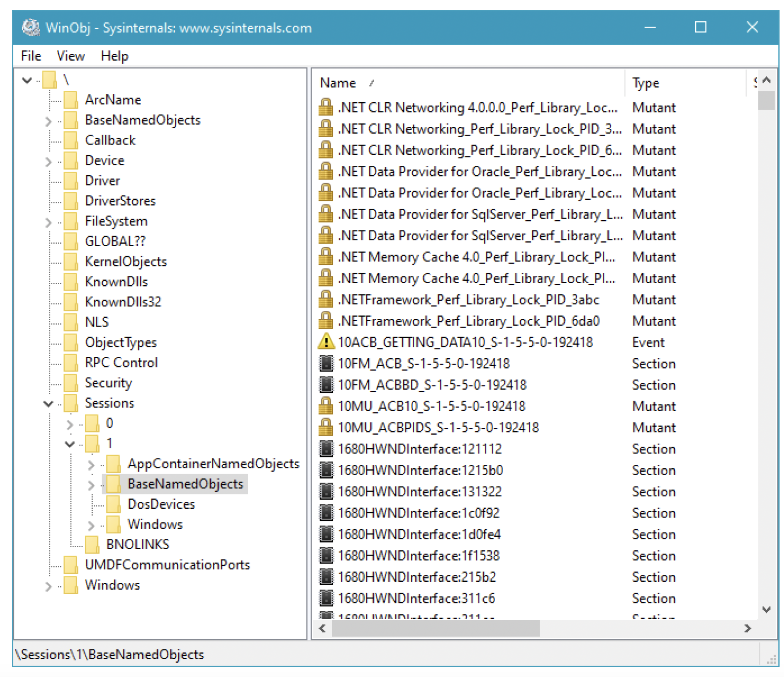Click the horizontal scrollbar right arrow
This screenshot has height=677, width=784.
point(747,628)
